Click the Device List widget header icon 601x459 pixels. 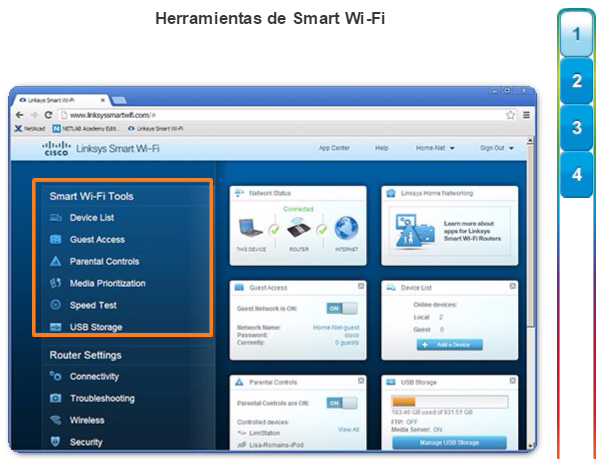pyautogui.click(x=391, y=287)
